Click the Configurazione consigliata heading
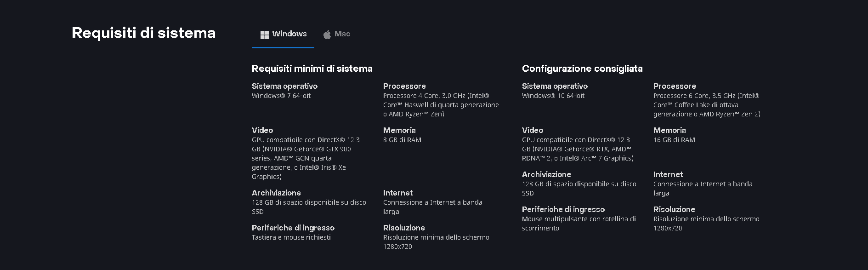 coord(582,69)
